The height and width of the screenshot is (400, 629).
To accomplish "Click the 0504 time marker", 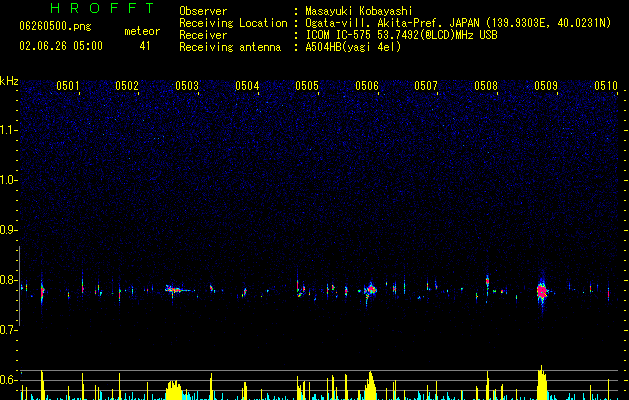I will pyautogui.click(x=247, y=85).
